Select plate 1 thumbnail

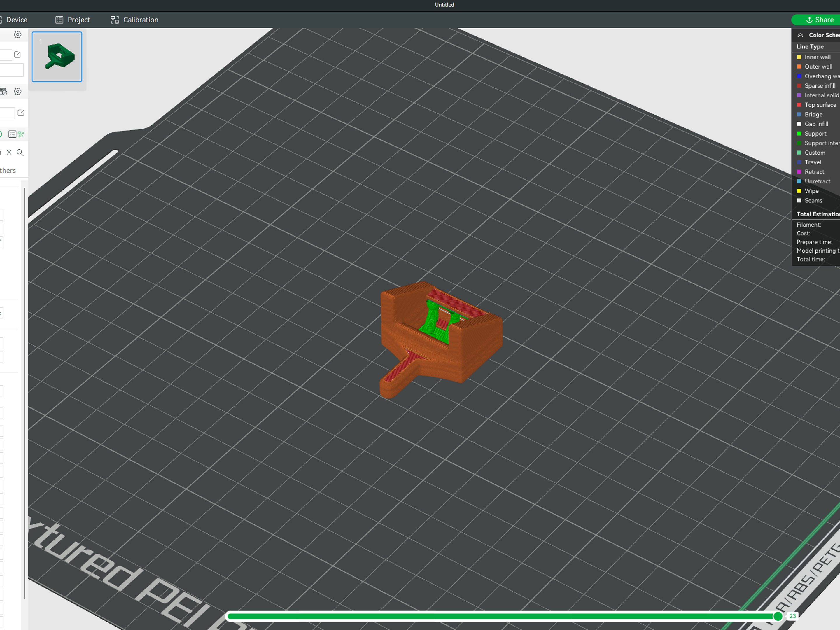pyautogui.click(x=57, y=57)
